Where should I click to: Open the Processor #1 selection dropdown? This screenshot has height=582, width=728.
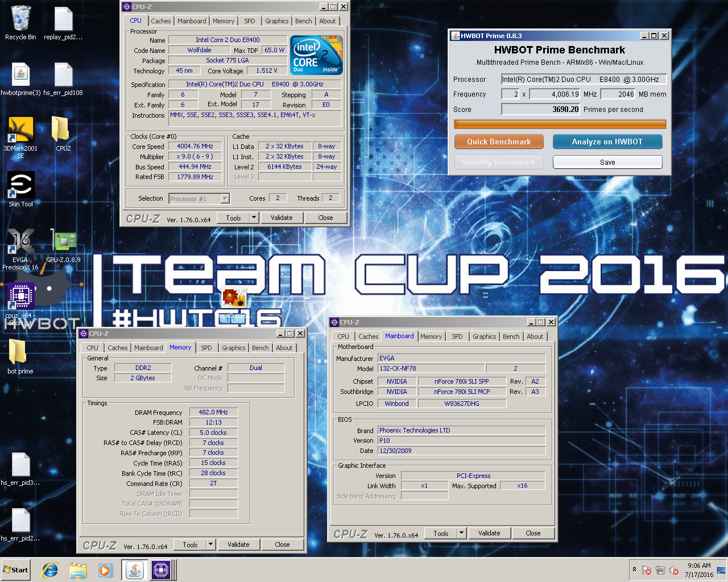coord(199,198)
